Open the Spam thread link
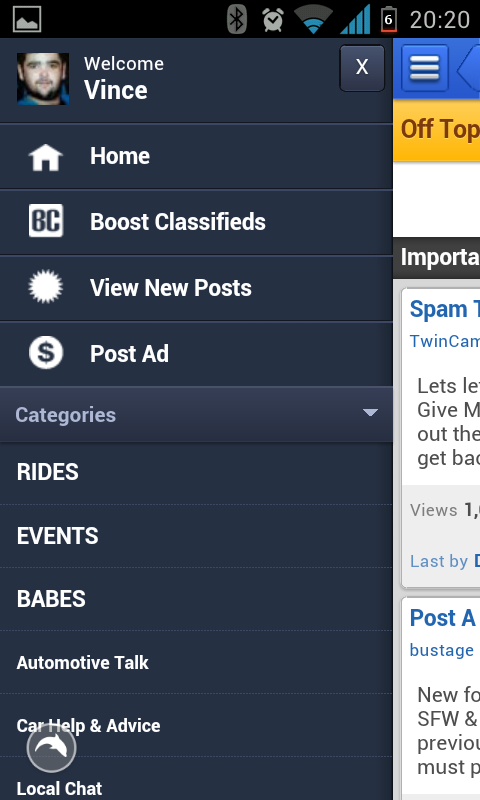This screenshot has width=480, height=800. pyautogui.click(x=444, y=309)
